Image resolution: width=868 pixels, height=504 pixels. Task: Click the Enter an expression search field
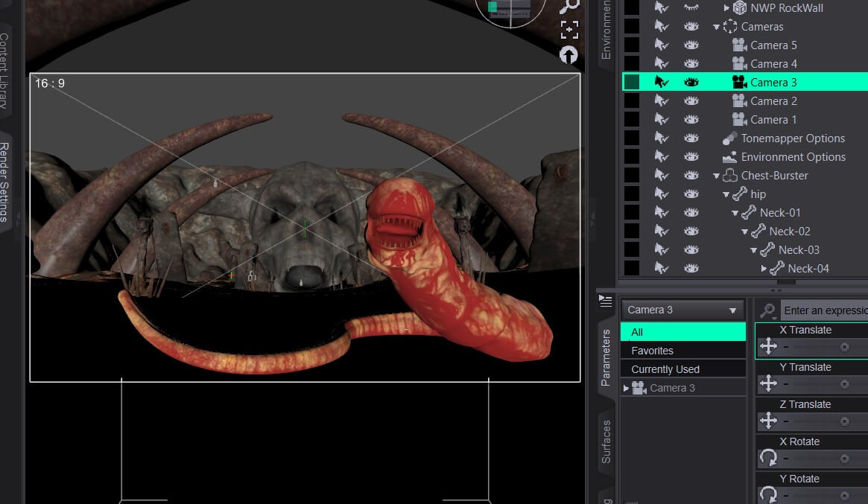[824, 311]
